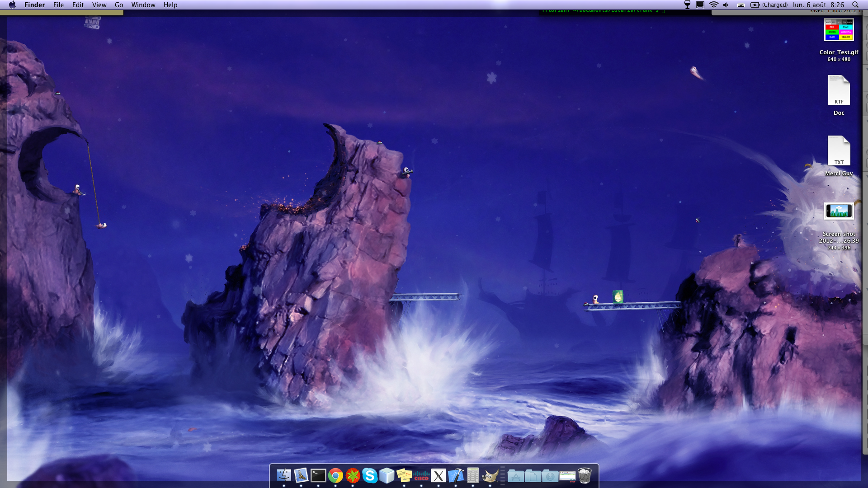This screenshot has width=868, height=488.
Task: Expand the battery Charged status menu
Action: point(769,5)
